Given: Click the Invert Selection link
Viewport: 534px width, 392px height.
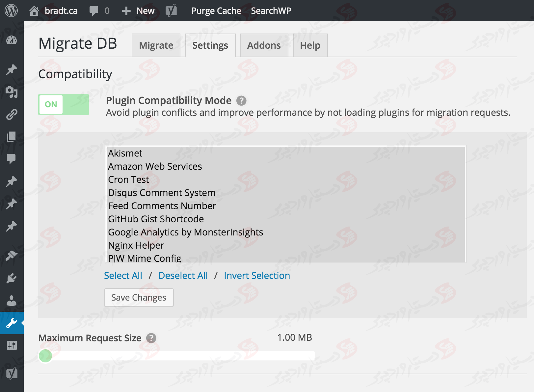Looking at the screenshot, I should tap(257, 276).
